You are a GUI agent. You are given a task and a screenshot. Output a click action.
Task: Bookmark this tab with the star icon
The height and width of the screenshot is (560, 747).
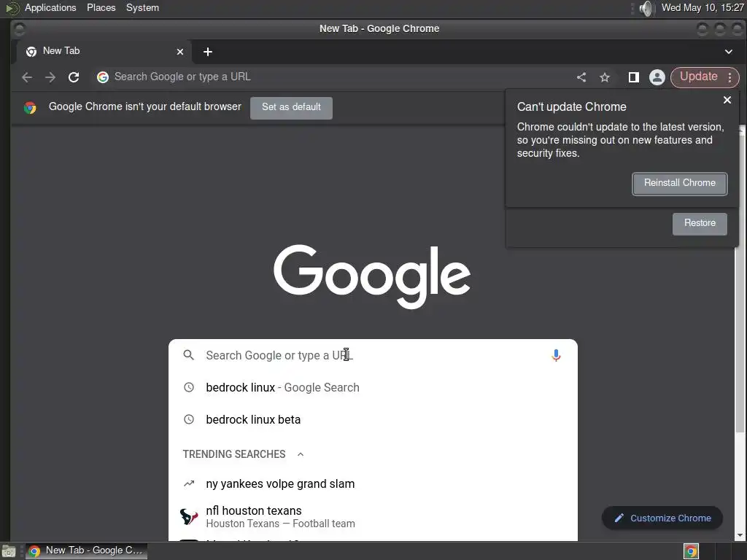[x=605, y=77]
